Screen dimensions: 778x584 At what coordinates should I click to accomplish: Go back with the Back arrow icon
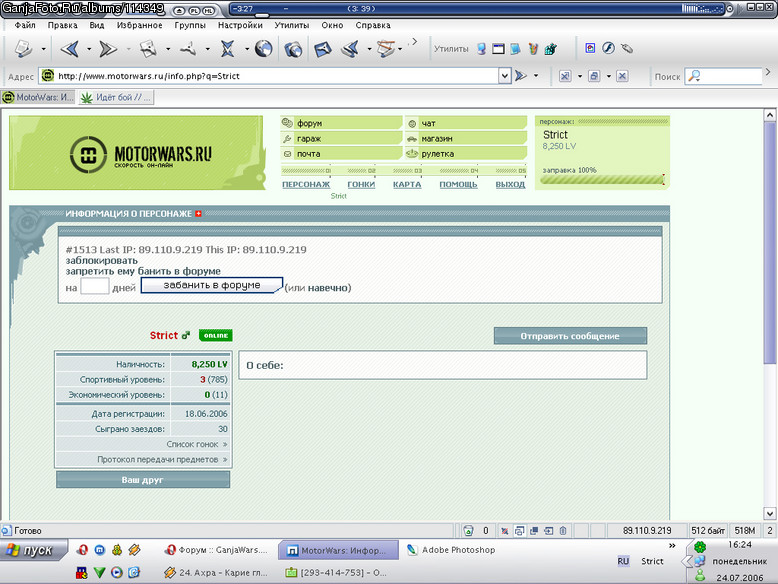(70, 49)
